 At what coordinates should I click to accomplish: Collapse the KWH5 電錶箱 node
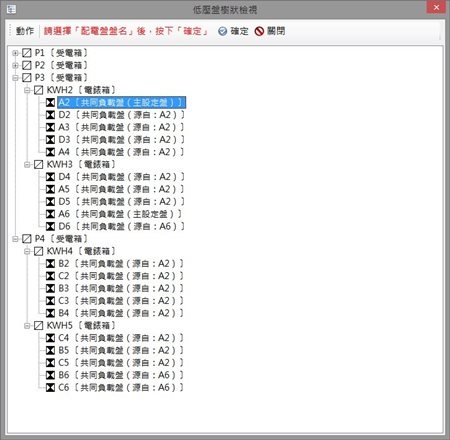point(27,326)
